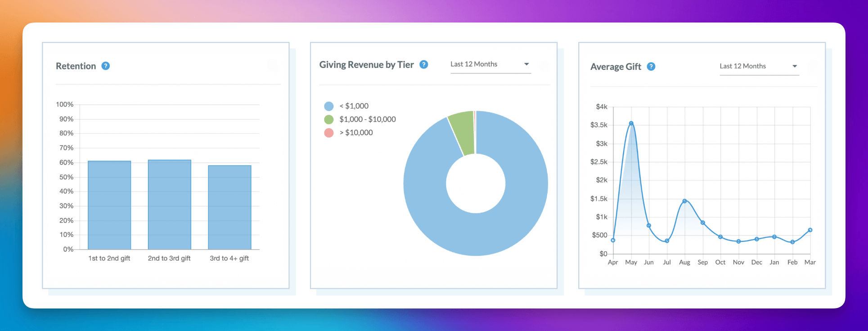Click the green legend color circle
Image resolution: width=868 pixels, height=331 pixels.
pos(329,119)
